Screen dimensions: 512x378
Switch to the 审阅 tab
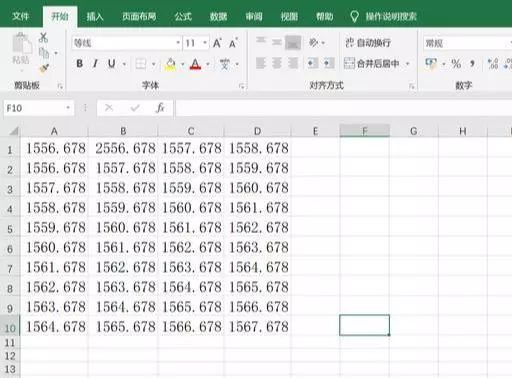click(254, 16)
